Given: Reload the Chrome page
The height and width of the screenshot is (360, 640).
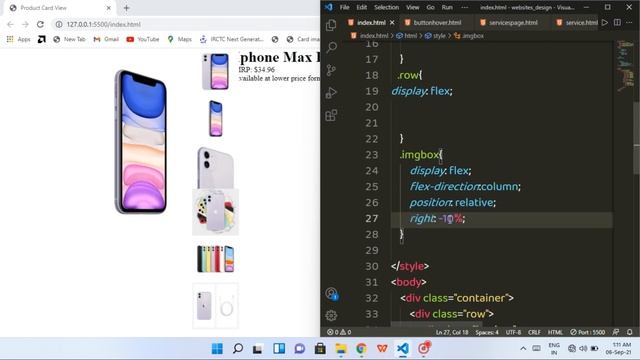Looking at the screenshot, I should (x=40, y=24).
